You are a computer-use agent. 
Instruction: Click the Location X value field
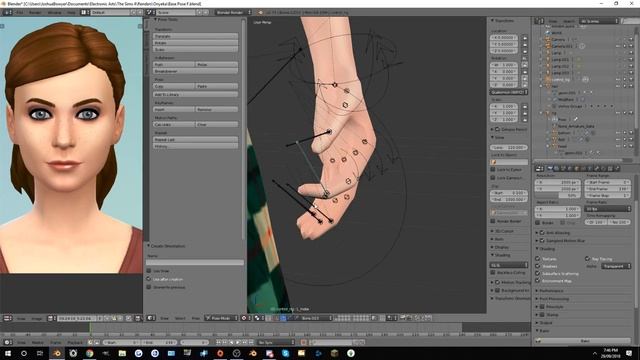click(x=504, y=38)
